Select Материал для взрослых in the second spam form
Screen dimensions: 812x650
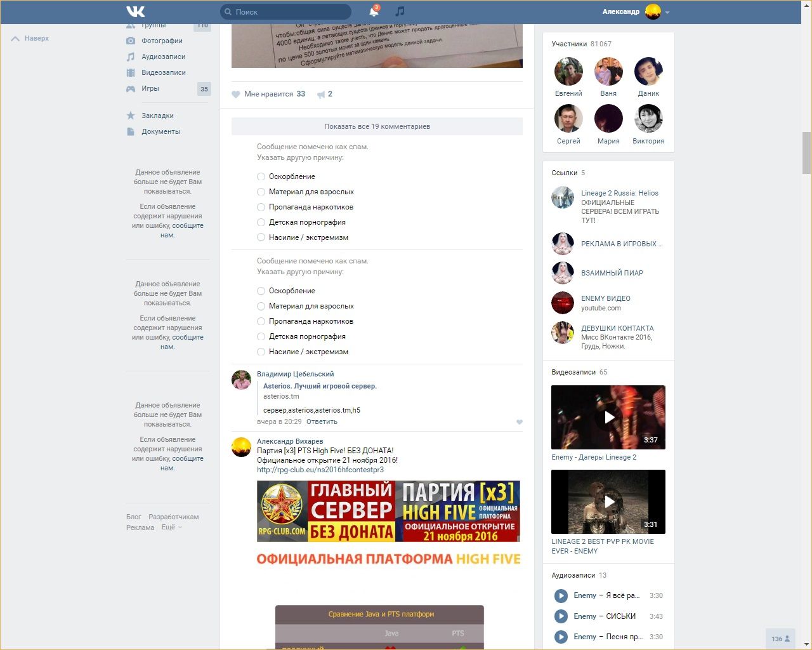(x=261, y=306)
